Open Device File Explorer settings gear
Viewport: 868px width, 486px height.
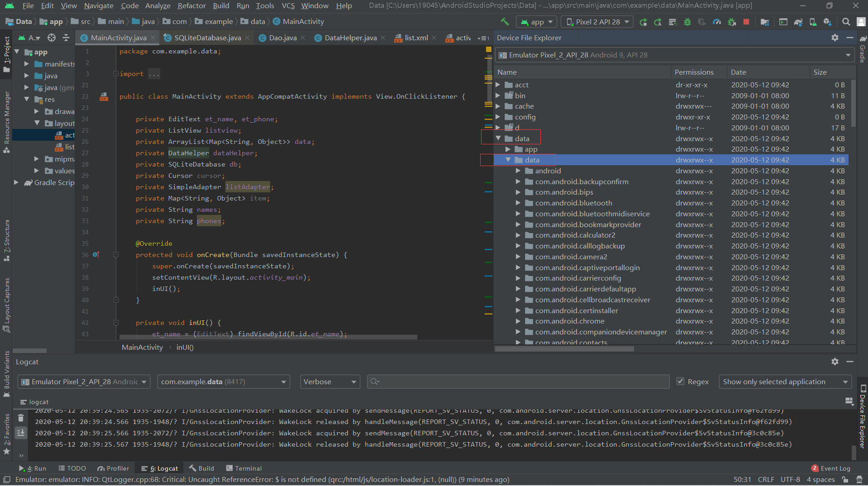pyautogui.click(x=835, y=38)
